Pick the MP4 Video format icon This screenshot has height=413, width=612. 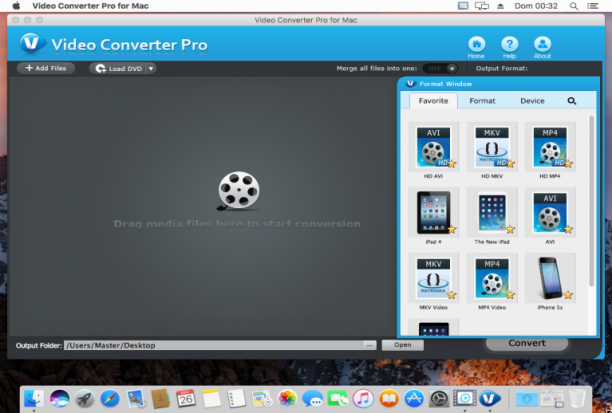[x=492, y=278]
